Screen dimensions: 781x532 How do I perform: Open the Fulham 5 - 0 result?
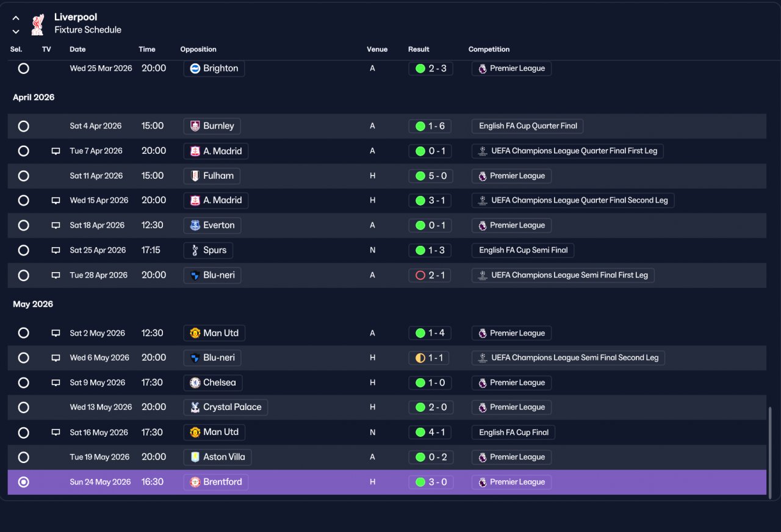(431, 176)
